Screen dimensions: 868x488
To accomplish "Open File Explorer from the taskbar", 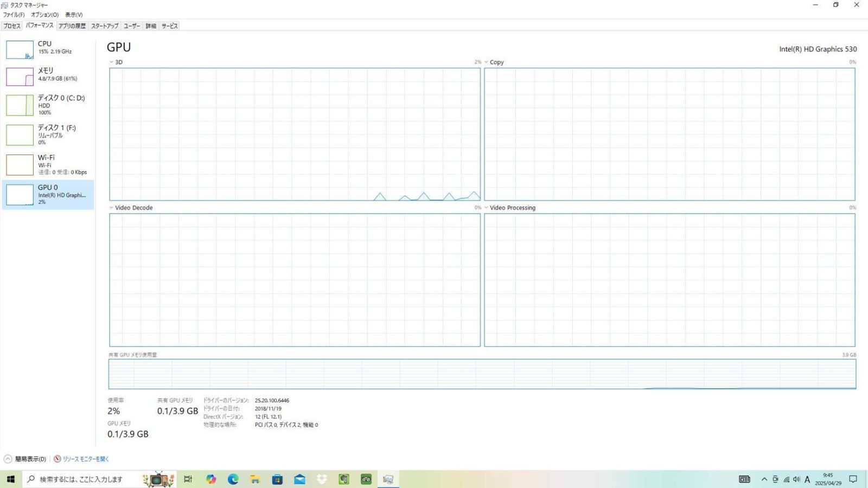I will 255,479.
